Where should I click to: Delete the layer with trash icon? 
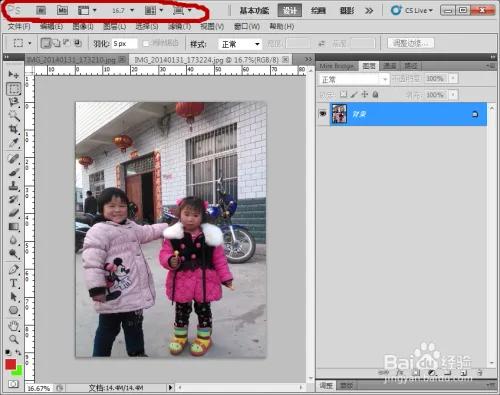[479, 372]
